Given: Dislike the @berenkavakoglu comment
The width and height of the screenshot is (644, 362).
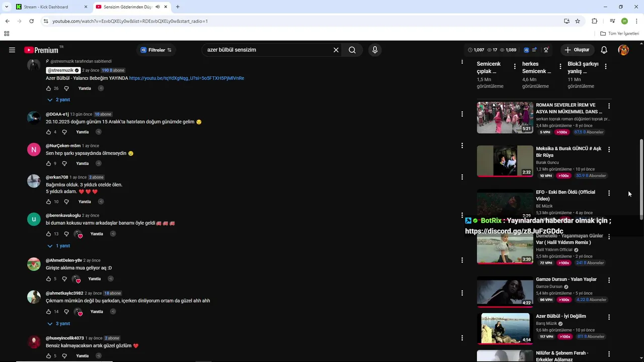Looking at the screenshot, I should click(x=66, y=234).
